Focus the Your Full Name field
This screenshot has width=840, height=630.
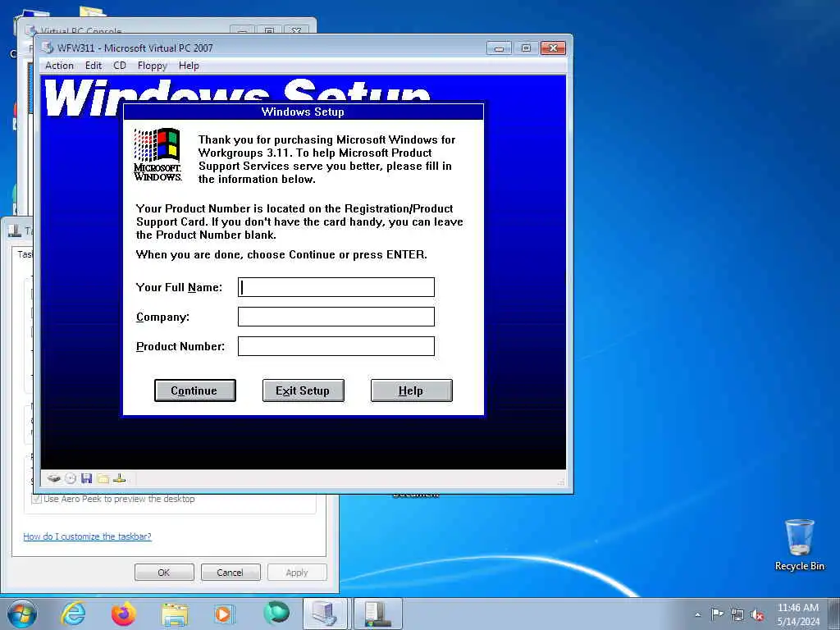(x=336, y=287)
